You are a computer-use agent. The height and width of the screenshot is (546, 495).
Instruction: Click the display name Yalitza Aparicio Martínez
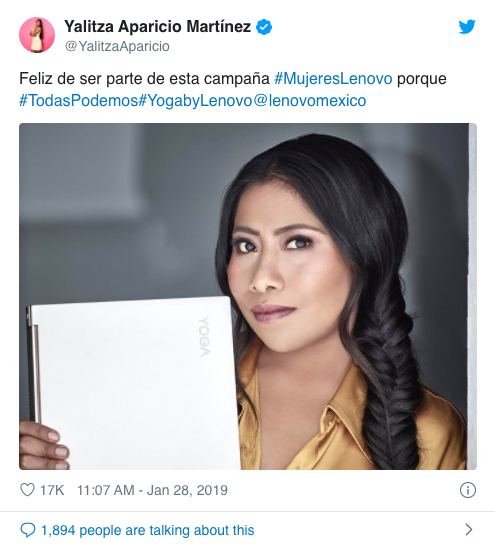158,26
